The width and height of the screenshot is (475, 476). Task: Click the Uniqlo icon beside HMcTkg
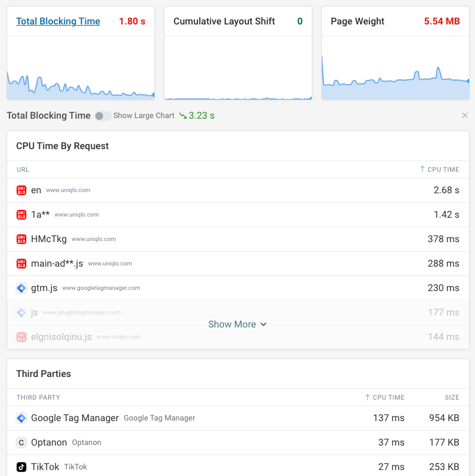[x=21, y=239]
